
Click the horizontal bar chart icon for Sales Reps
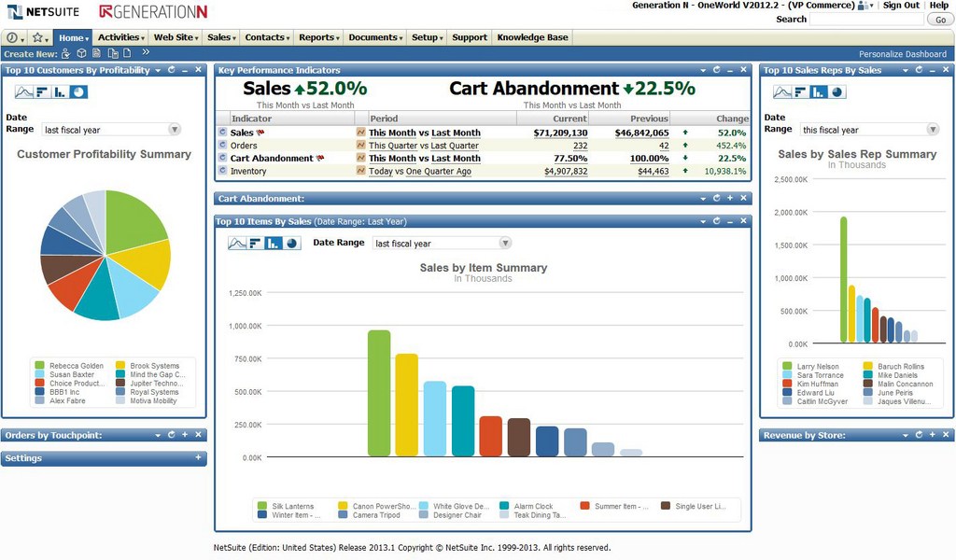coord(800,91)
